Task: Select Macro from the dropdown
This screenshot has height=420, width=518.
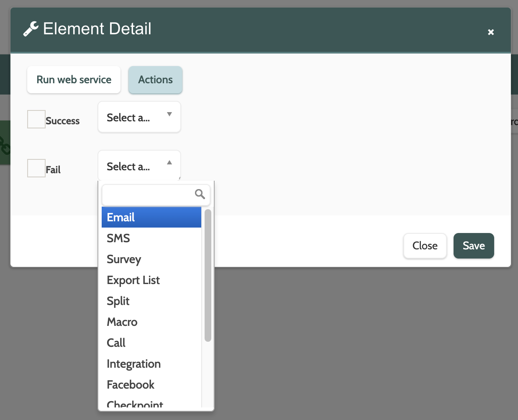Action: pos(151,322)
